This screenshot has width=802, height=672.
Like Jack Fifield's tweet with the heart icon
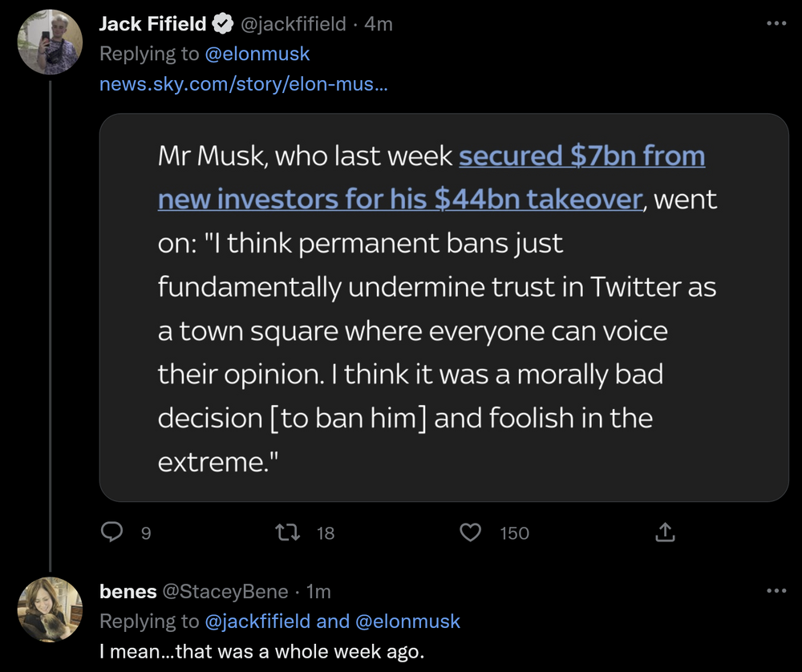[x=472, y=532]
